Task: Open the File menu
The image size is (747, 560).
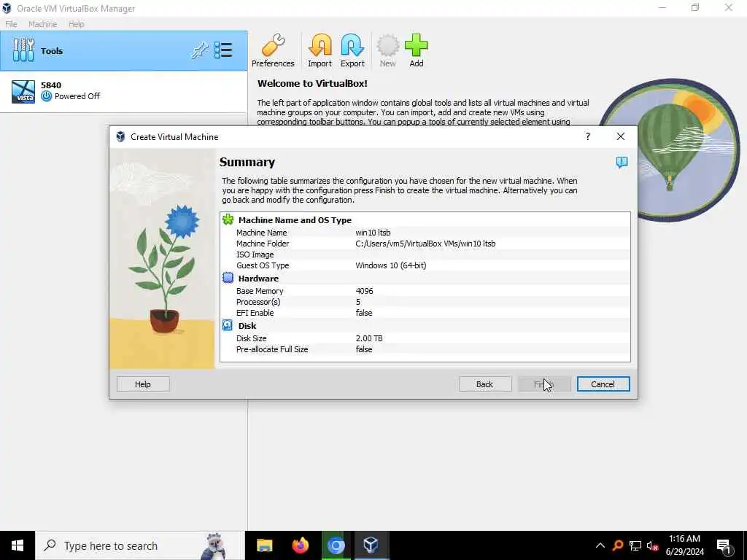Action: [x=11, y=24]
